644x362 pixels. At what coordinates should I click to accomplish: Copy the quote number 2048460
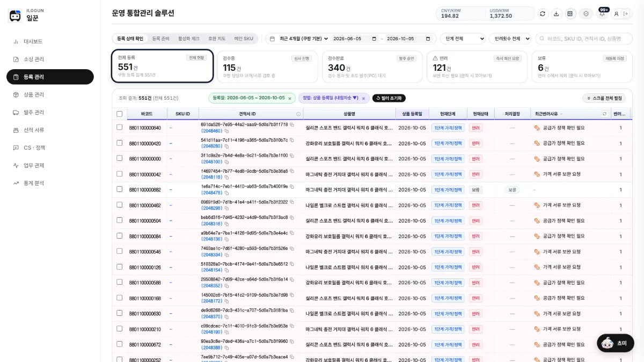pyautogui.click(x=226, y=131)
